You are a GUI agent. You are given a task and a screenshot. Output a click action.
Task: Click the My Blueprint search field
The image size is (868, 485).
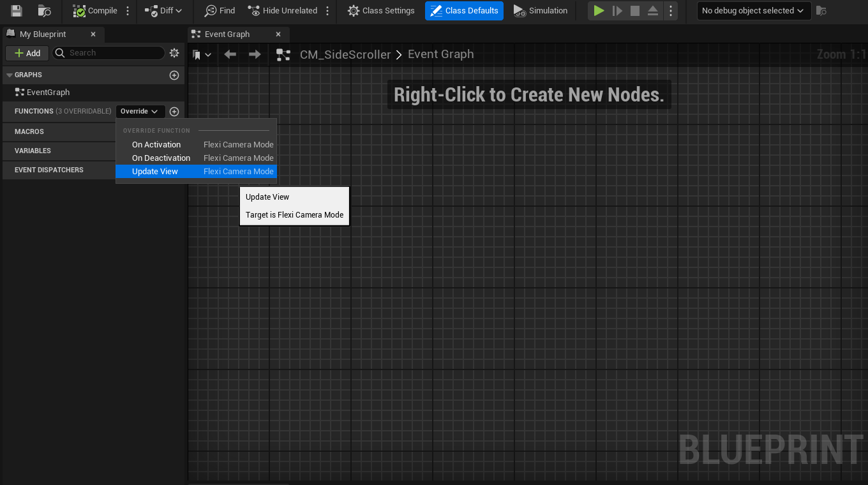click(108, 53)
